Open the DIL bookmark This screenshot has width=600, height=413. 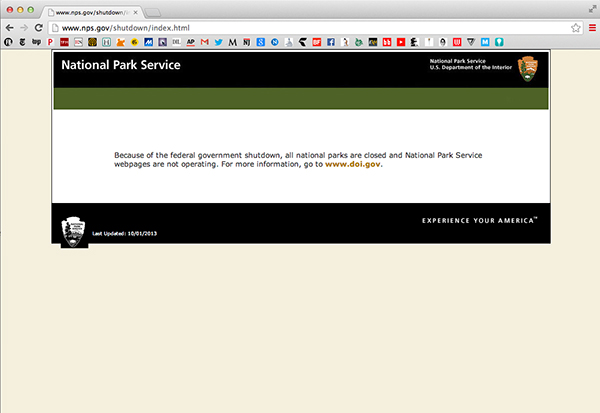tap(176, 42)
